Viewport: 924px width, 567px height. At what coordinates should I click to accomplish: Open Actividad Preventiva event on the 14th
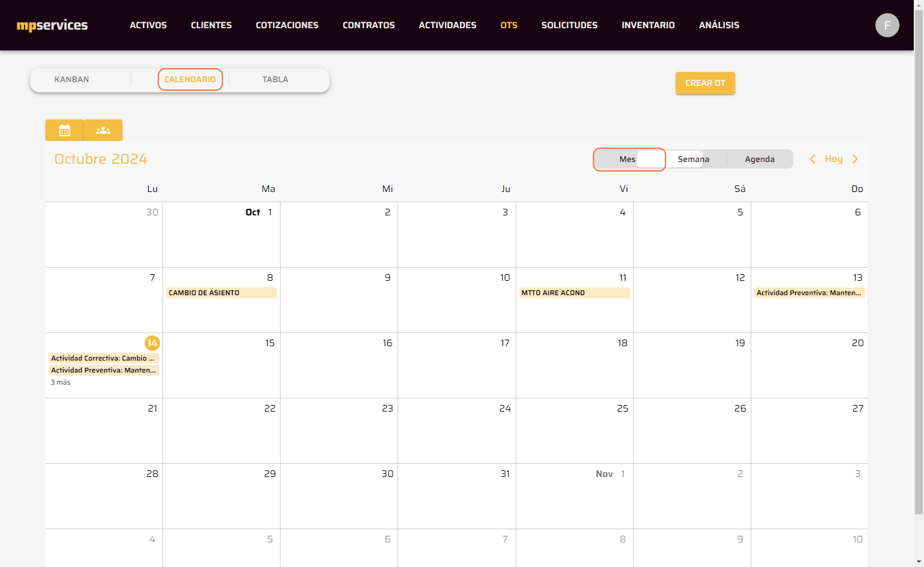104,370
